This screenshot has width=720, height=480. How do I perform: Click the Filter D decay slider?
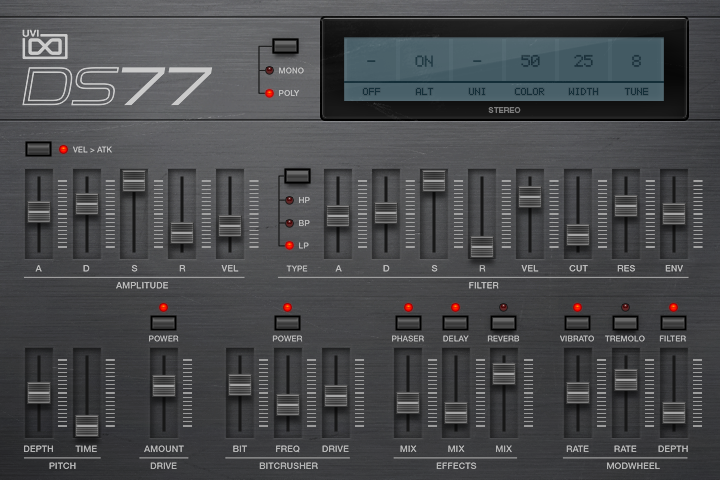tap(386, 213)
